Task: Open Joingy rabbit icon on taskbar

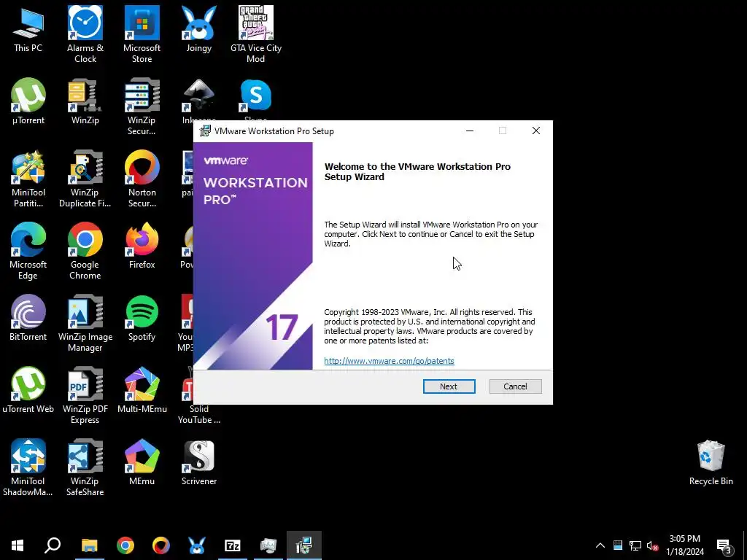Action: click(x=197, y=545)
